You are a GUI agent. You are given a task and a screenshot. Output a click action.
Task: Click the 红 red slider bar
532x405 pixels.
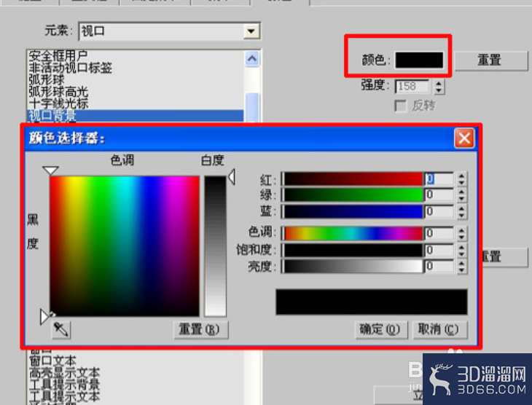[353, 178]
